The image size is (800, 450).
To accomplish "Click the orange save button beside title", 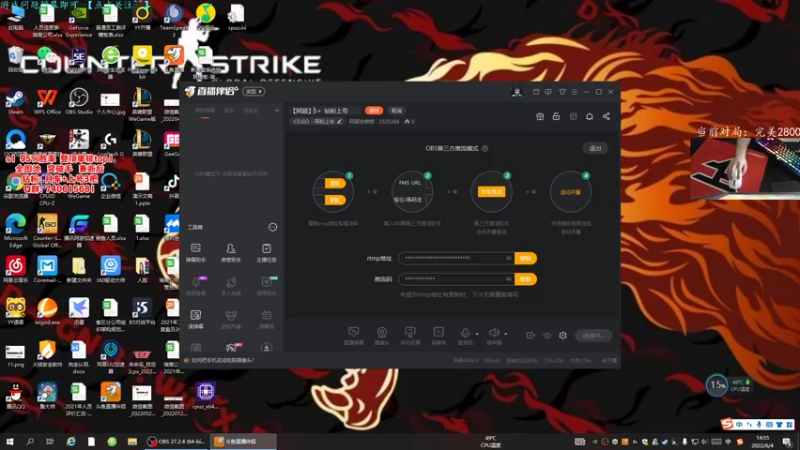I will [x=374, y=110].
